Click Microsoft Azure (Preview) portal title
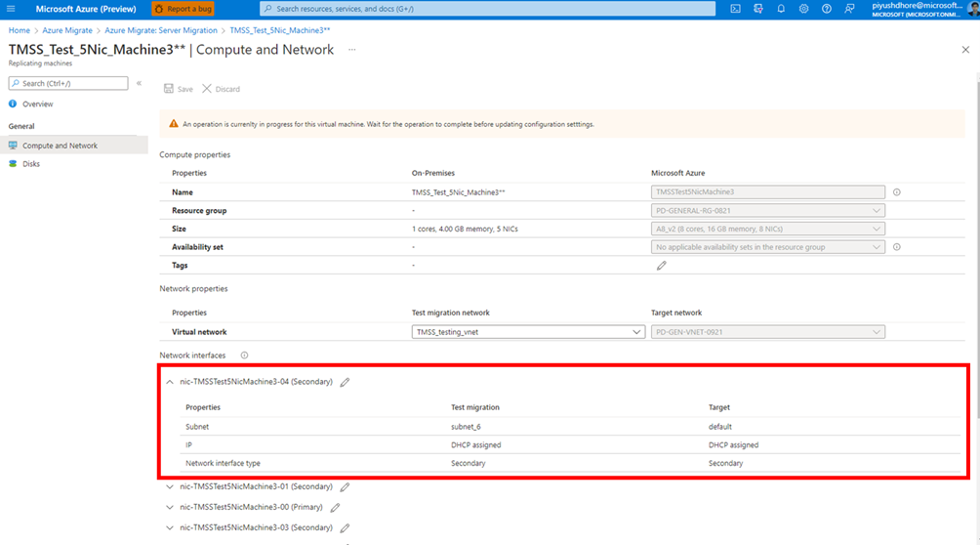The height and width of the screenshot is (545, 980). (86, 9)
